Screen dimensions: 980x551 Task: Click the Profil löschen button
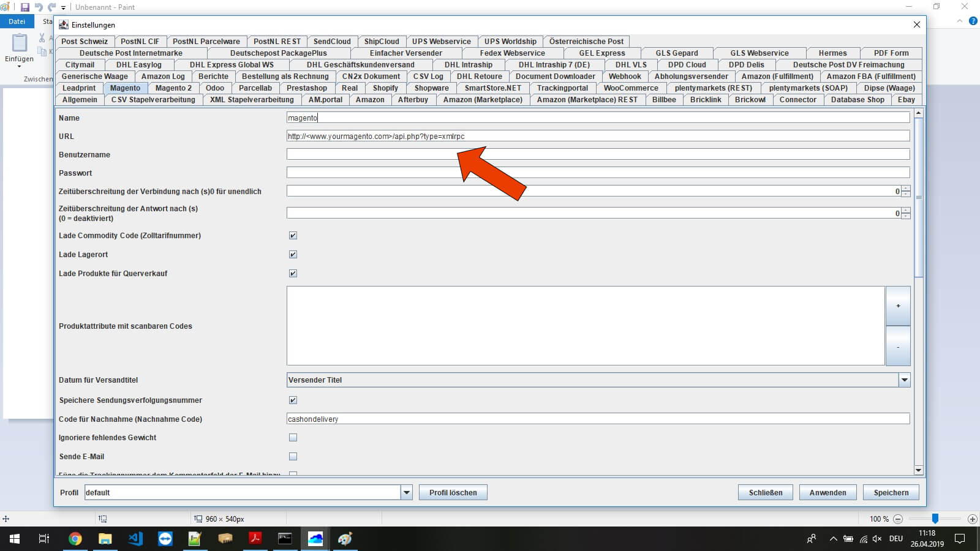(453, 493)
